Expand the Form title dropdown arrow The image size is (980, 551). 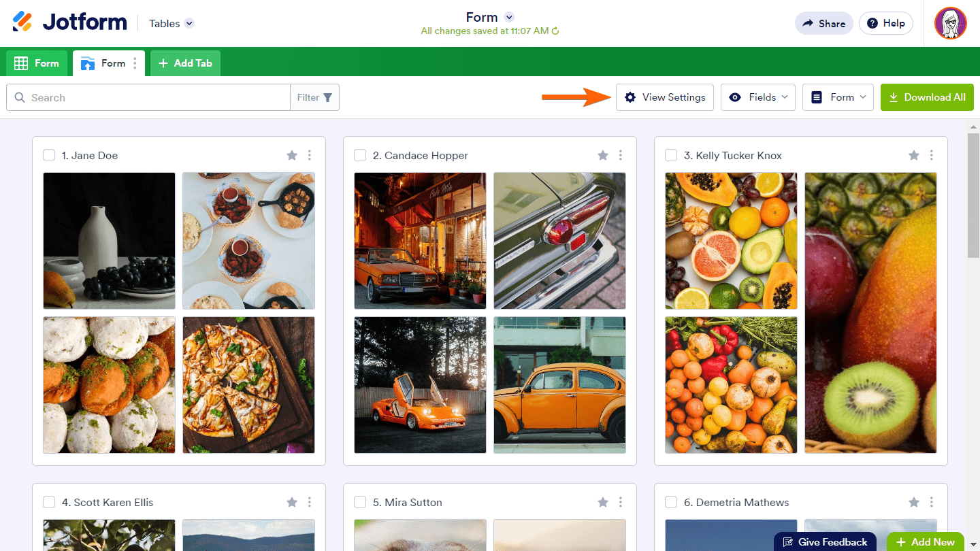click(x=509, y=18)
